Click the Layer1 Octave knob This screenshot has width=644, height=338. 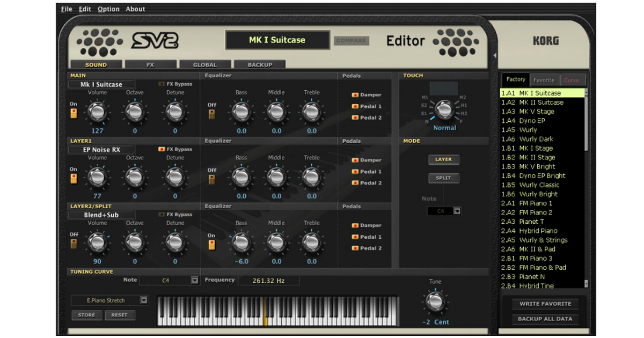pos(135,177)
